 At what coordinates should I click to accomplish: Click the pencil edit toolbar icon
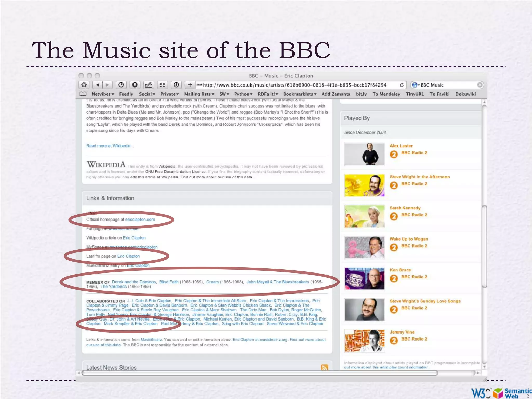148,85
